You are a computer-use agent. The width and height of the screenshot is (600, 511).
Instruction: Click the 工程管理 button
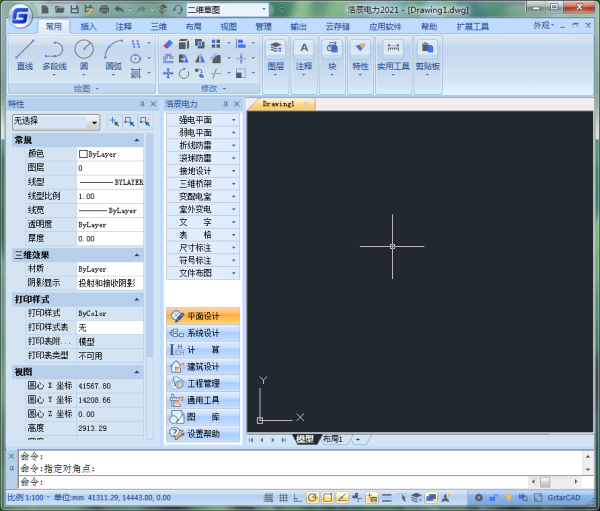click(203, 383)
